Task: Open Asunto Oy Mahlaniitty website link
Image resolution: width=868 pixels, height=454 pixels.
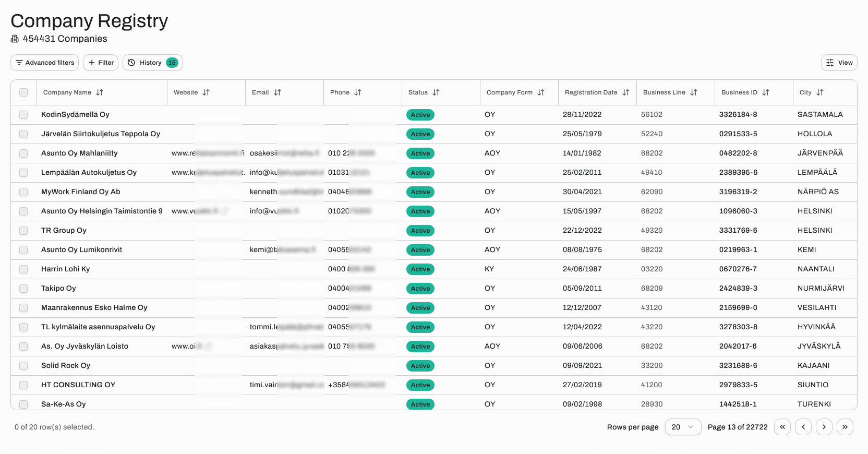Action: (207, 153)
